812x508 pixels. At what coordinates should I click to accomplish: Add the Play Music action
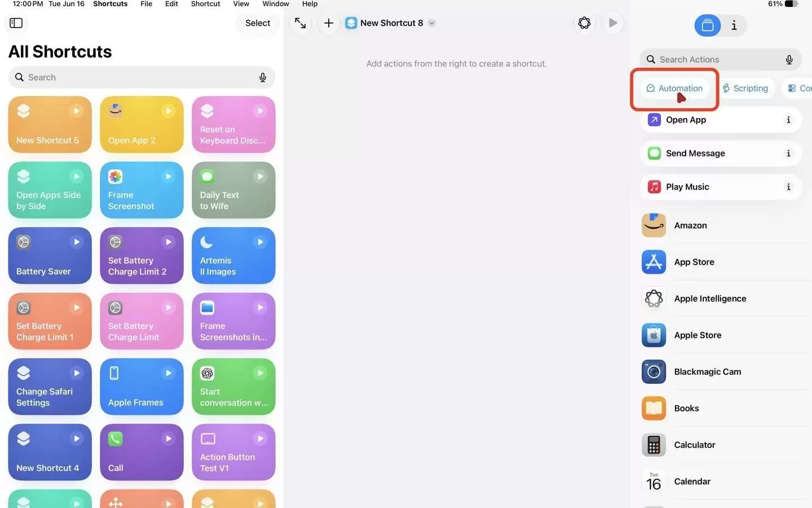721,187
